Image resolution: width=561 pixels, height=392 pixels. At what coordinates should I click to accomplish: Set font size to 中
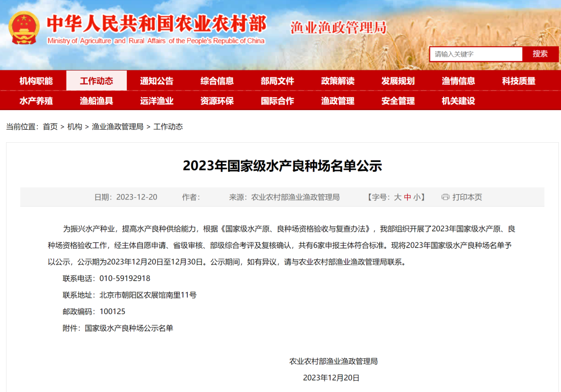(407, 197)
